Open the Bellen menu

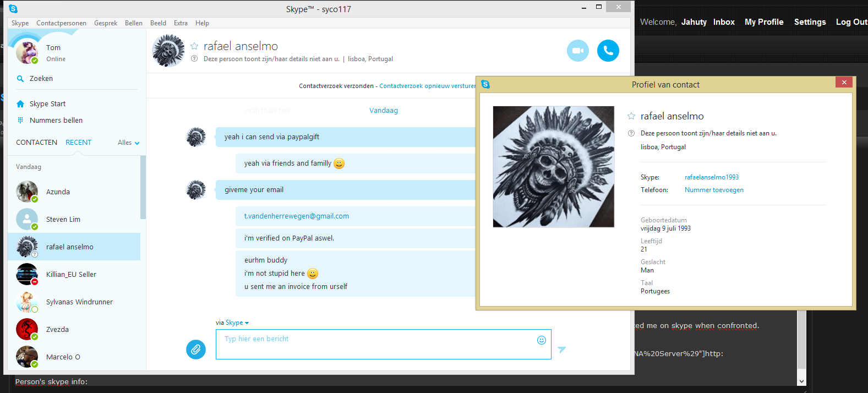pyautogui.click(x=134, y=23)
